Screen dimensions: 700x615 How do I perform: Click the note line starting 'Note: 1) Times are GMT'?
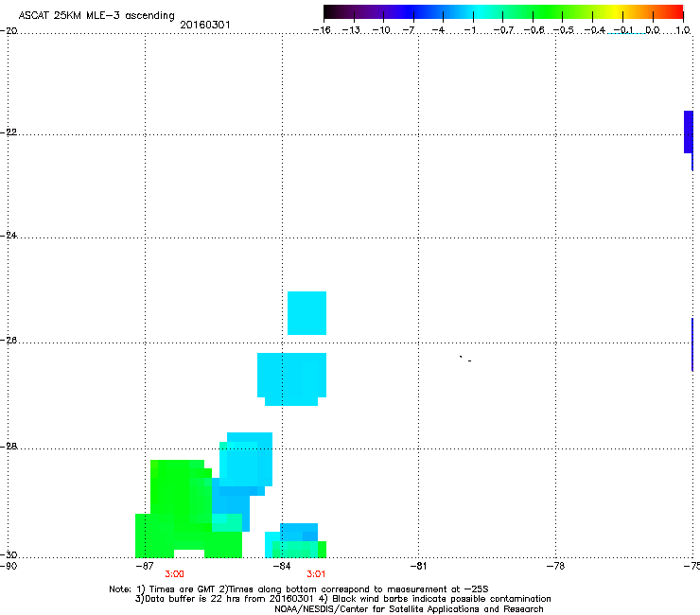click(x=299, y=589)
